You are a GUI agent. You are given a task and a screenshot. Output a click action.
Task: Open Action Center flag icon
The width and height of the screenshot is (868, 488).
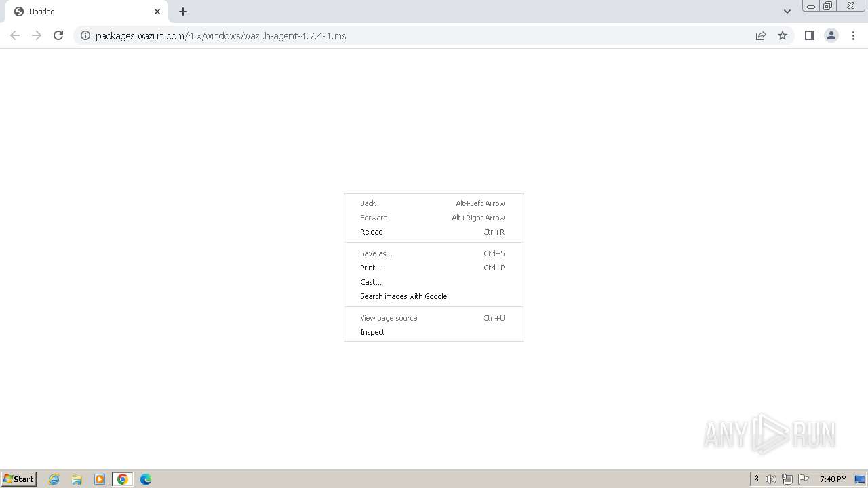click(x=804, y=479)
